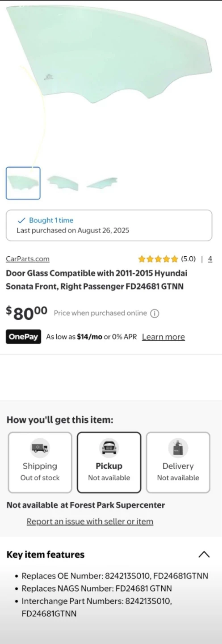
Task: Select the Shipping option card
Action: 40,462
